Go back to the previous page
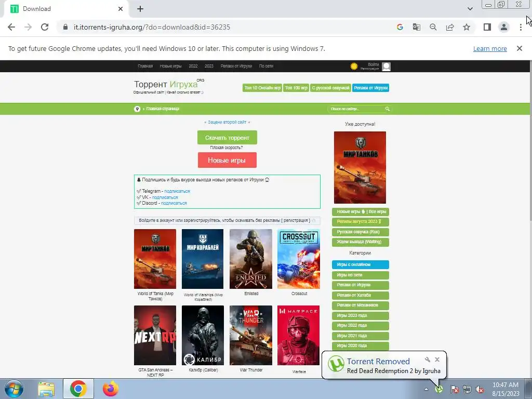Viewport: 532px width, 399px height. pyautogui.click(x=11, y=27)
